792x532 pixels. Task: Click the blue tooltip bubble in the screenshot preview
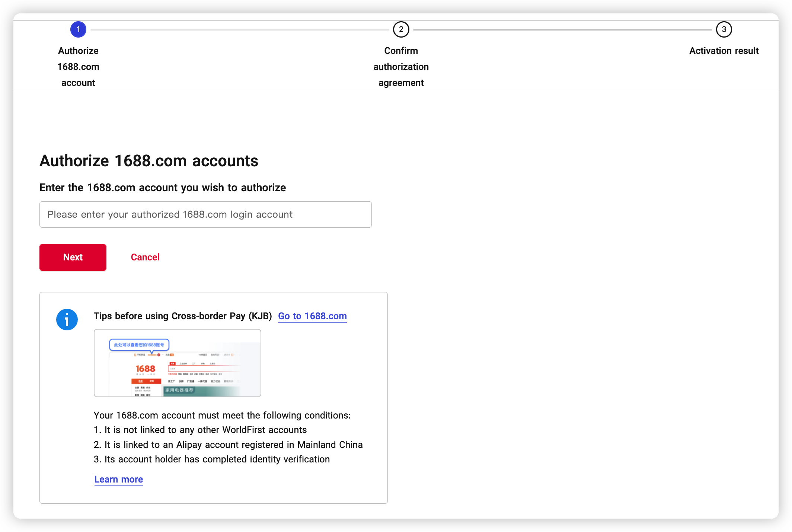(x=139, y=345)
